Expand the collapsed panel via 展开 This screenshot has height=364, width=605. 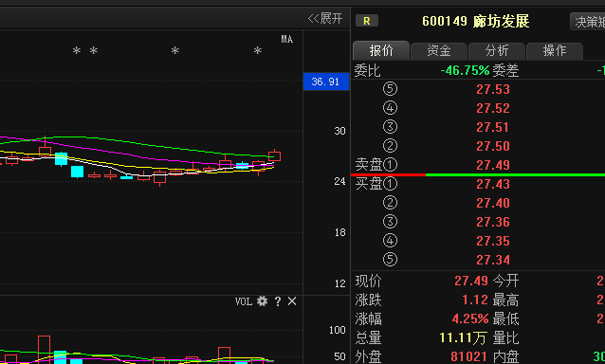click(x=325, y=19)
